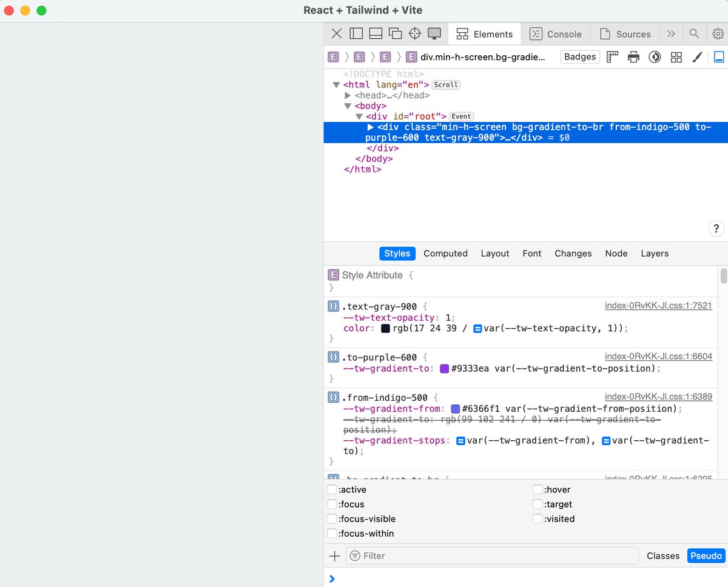This screenshot has height=587, width=728.
Task: Close the Web Inspector with the X icon
Action: (337, 34)
